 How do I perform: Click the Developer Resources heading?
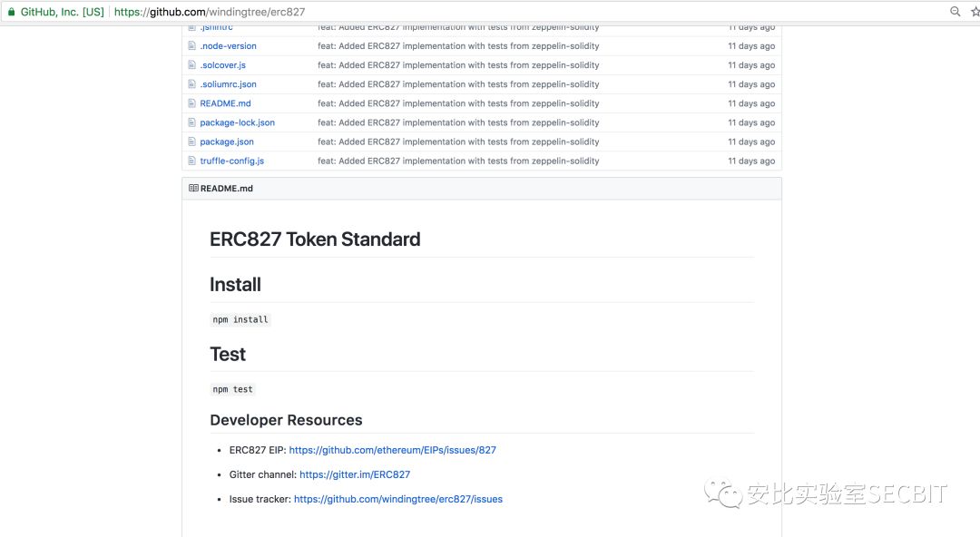pyautogui.click(x=286, y=420)
